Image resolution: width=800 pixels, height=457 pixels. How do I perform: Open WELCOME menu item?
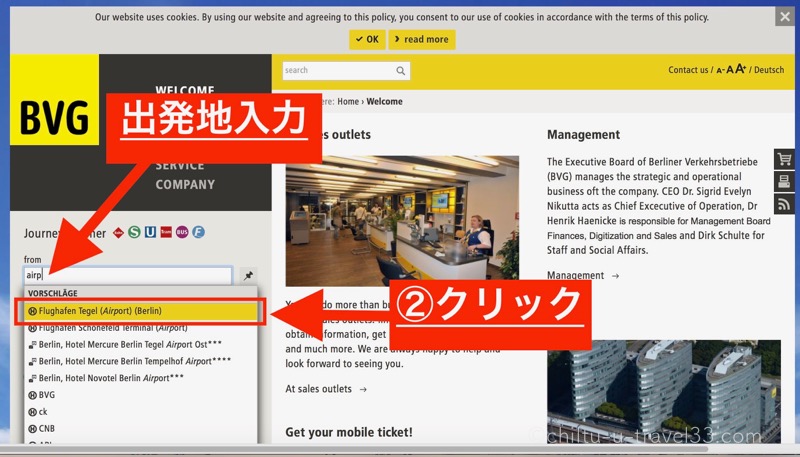tap(185, 90)
